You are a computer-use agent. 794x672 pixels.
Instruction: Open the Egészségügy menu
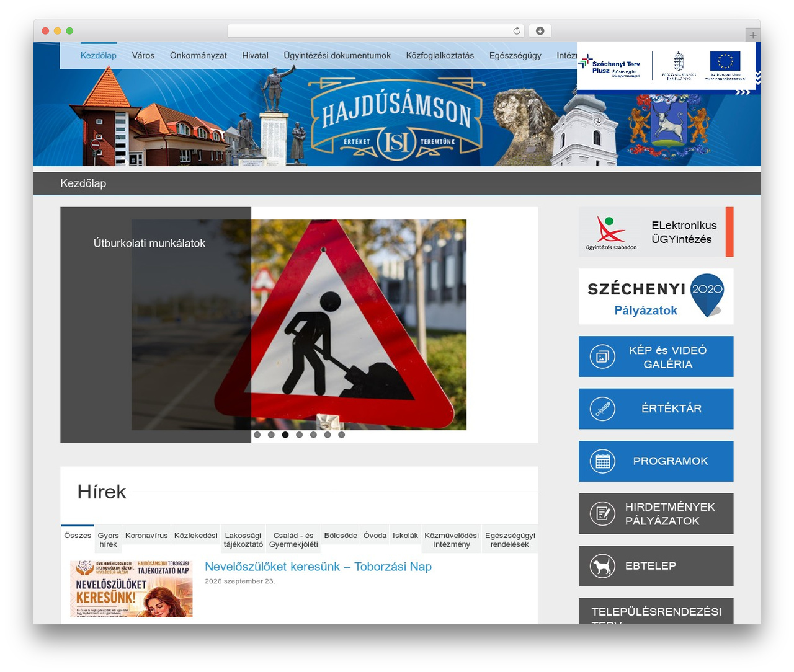coord(515,56)
